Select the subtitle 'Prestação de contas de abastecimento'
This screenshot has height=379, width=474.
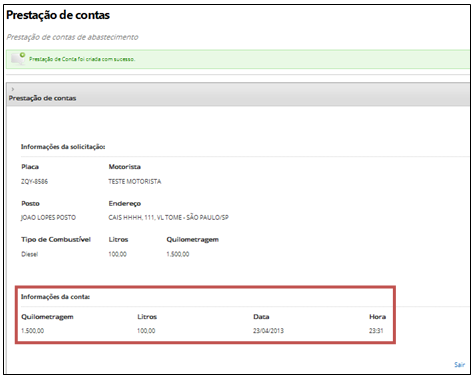pyautogui.click(x=72, y=37)
